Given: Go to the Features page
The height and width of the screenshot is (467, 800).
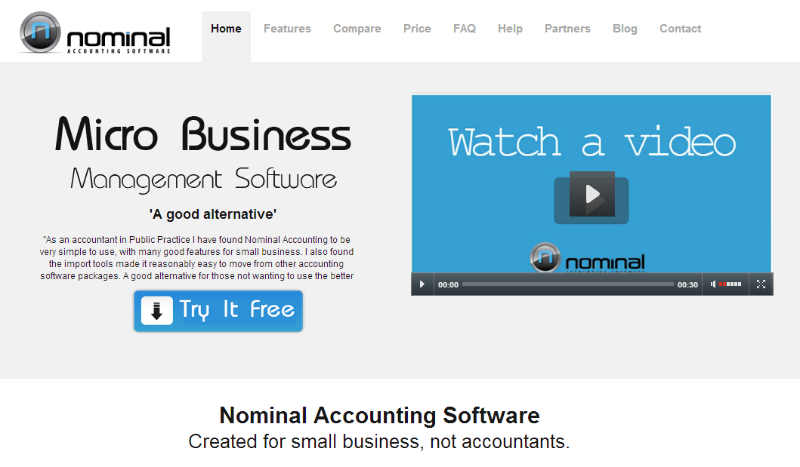Looking at the screenshot, I should coord(287,29).
